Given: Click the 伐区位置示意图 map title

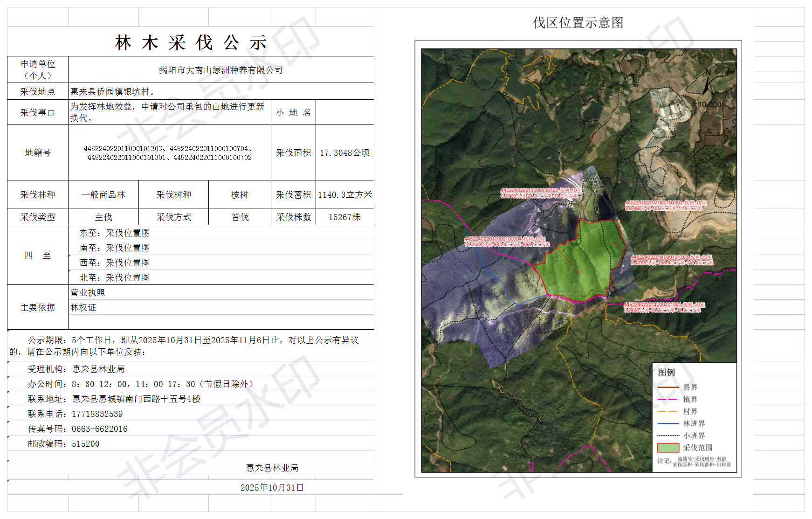Looking at the screenshot, I should coord(578,22).
